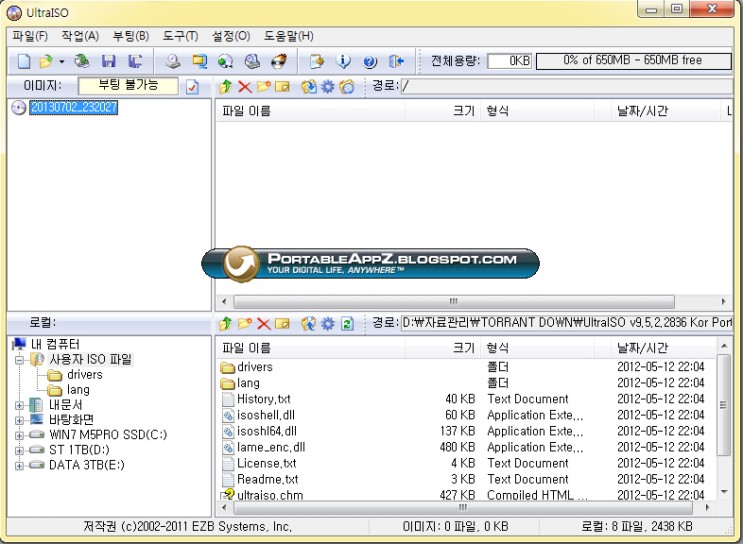Image resolution: width=743 pixels, height=544 pixels.
Task: Sort local pane by 파일 이름 column header
Action: (310, 348)
